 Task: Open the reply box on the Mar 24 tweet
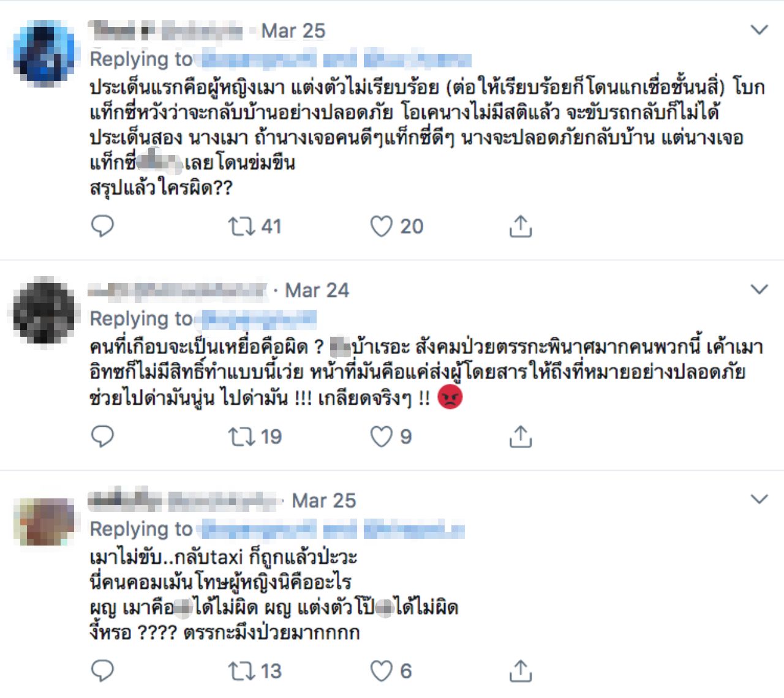[x=102, y=437]
